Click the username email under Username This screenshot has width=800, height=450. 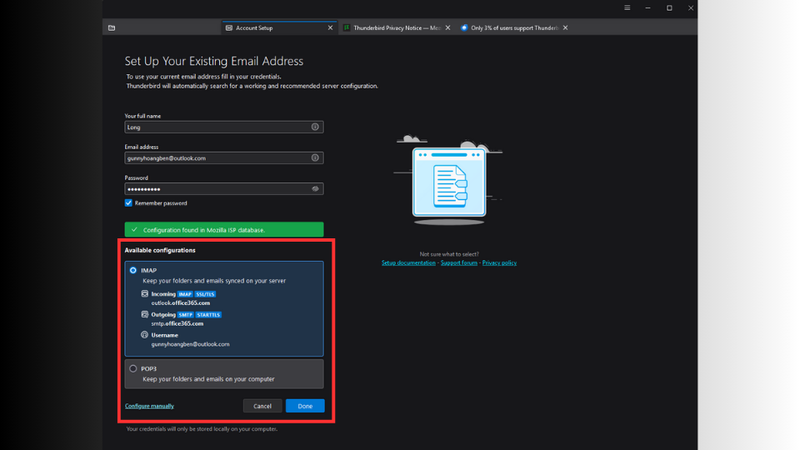click(190, 344)
